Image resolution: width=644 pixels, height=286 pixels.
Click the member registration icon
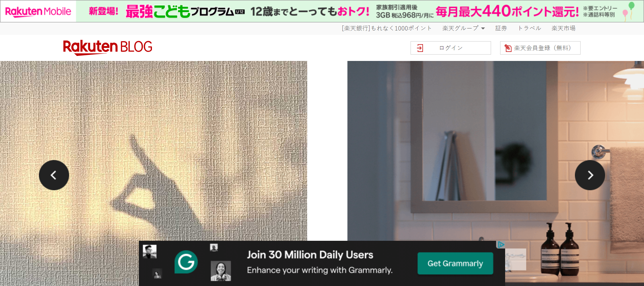click(508, 48)
